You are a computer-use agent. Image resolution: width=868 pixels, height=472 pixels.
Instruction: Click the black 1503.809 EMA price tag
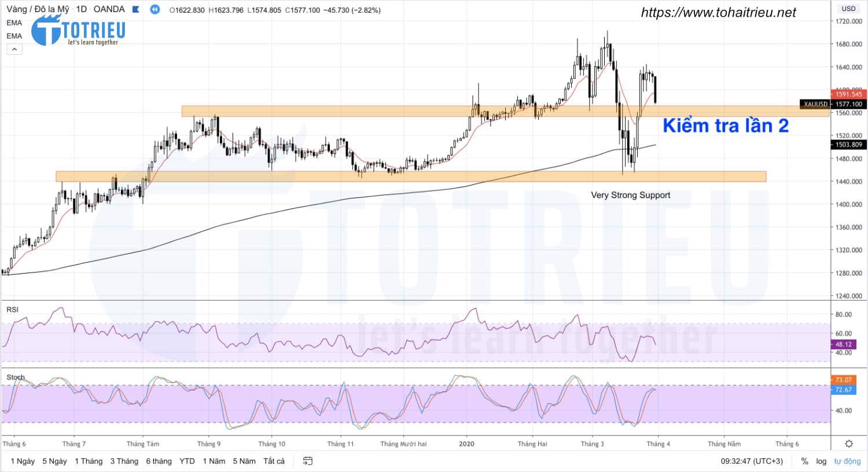848,145
